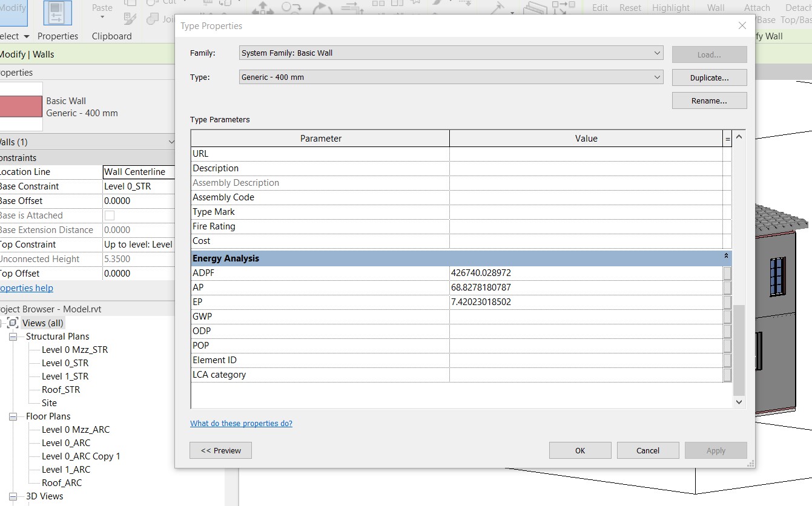Screen dimensions: 812x506
Task: Open Level 1_STR structural plan
Action: point(65,376)
